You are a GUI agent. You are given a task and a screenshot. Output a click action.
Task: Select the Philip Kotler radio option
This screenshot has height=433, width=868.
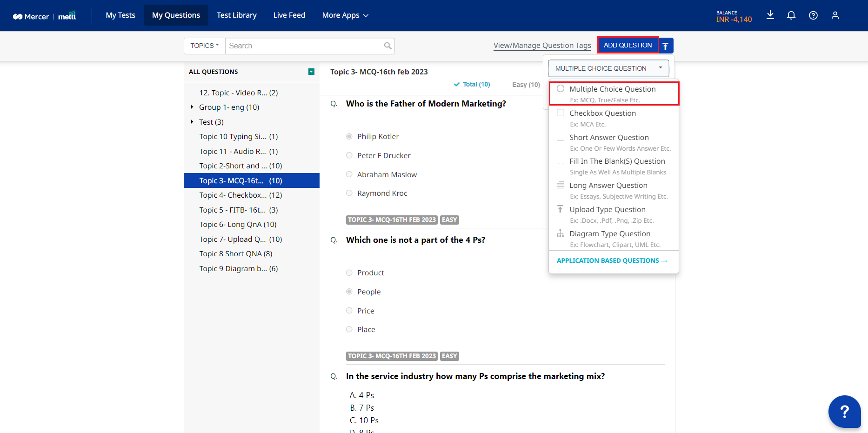point(349,136)
